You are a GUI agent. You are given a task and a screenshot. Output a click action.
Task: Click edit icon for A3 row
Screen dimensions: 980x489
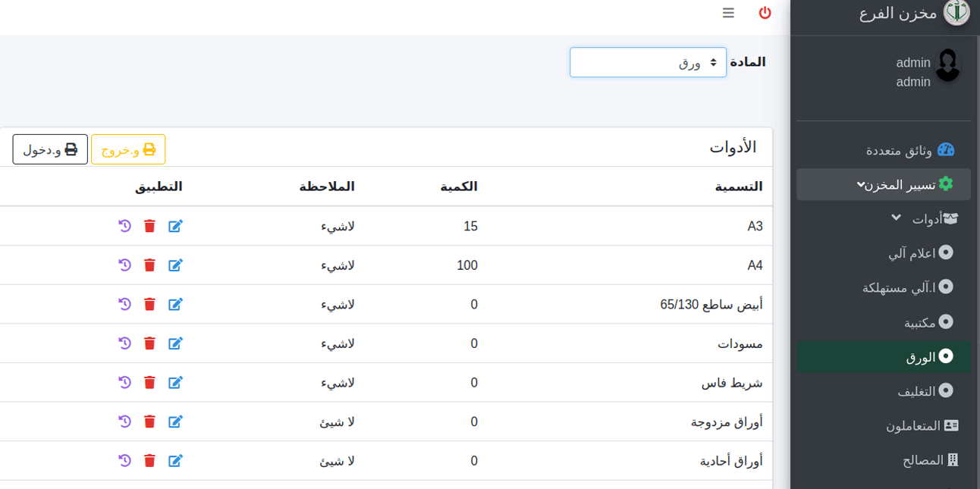click(175, 227)
